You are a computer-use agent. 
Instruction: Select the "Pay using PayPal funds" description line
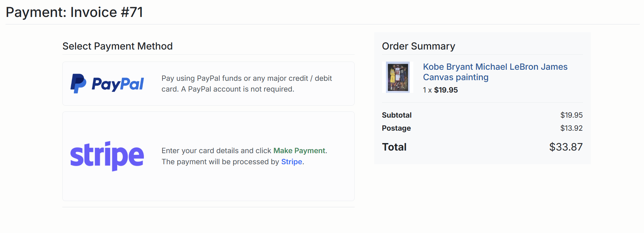(x=247, y=78)
